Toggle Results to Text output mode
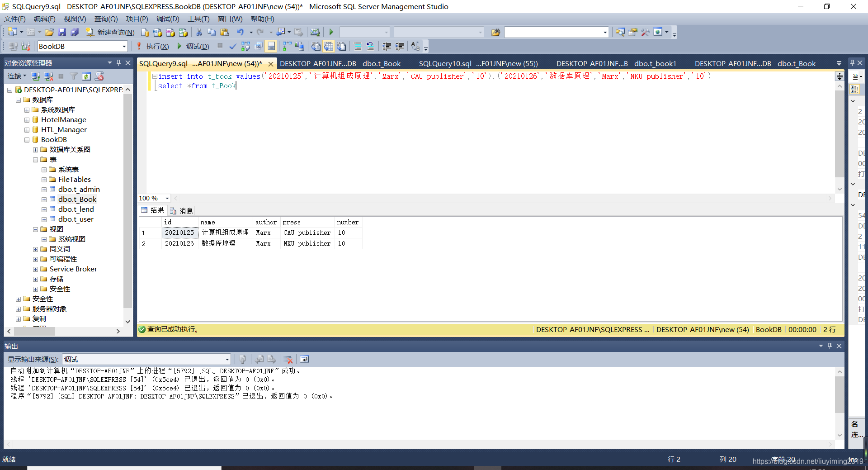 coord(316,46)
